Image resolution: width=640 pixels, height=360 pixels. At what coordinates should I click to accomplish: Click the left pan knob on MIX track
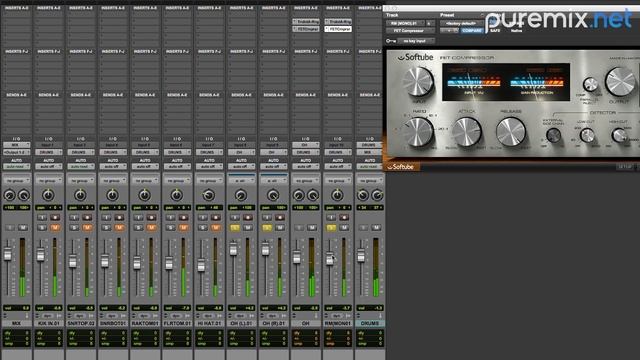pyautogui.click(x=10, y=196)
